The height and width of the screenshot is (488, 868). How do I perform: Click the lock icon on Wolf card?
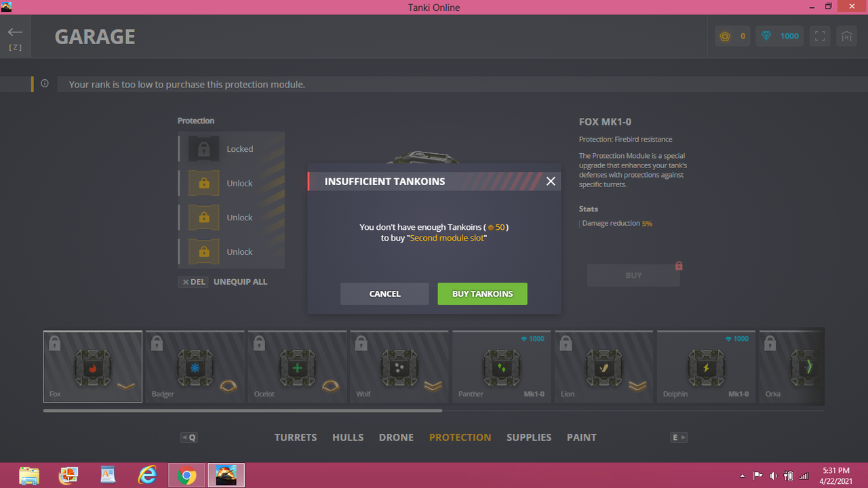362,343
